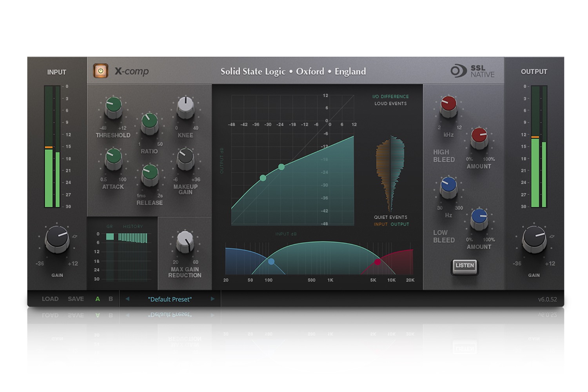The image size is (588, 392).
Task: Click the "Solid State Logic • Oxford • England" title
Action: coord(293,71)
